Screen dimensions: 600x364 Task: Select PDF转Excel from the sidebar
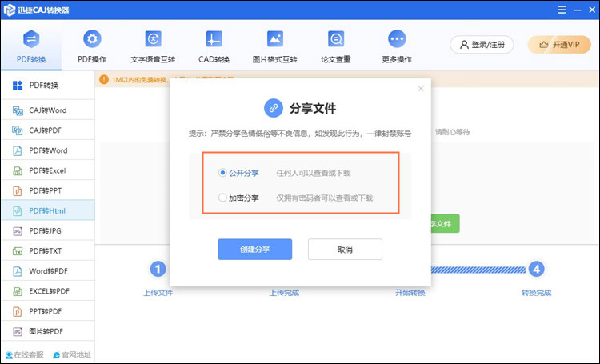pos(47,170)
